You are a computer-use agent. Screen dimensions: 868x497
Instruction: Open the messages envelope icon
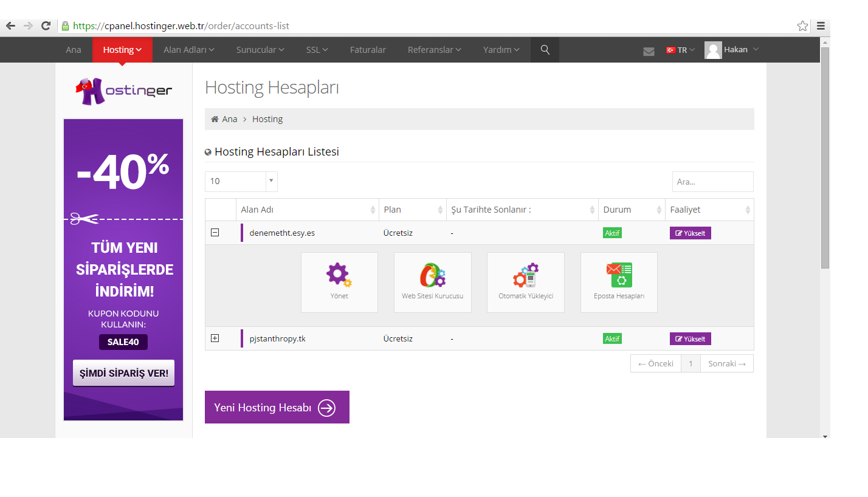(649, 51)
